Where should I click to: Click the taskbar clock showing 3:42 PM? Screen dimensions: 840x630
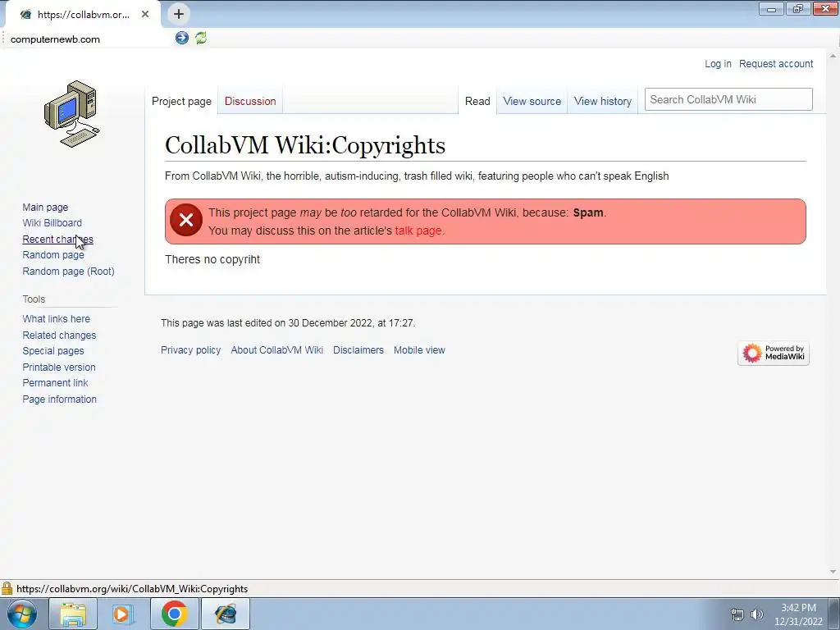tap(798, 614)
